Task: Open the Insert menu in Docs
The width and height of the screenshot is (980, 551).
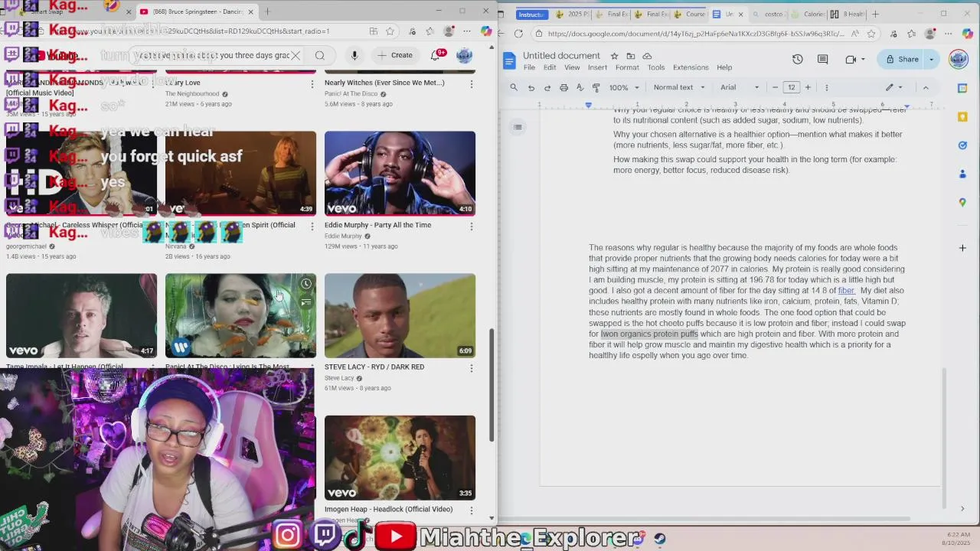Action: [597, 67]
